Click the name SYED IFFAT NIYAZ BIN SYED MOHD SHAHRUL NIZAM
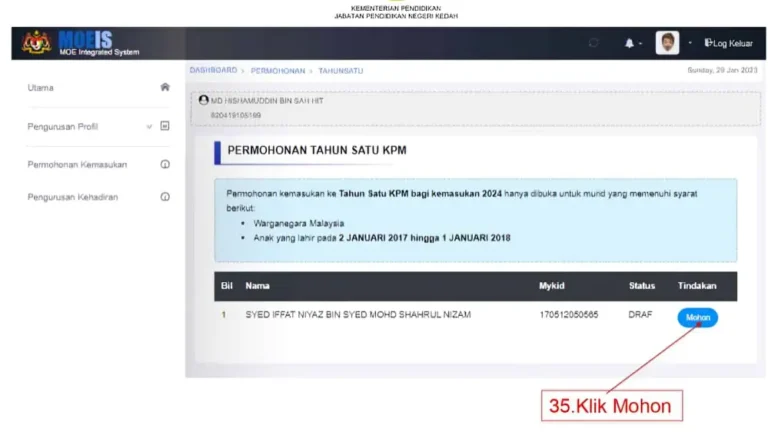 click(358, 314)
